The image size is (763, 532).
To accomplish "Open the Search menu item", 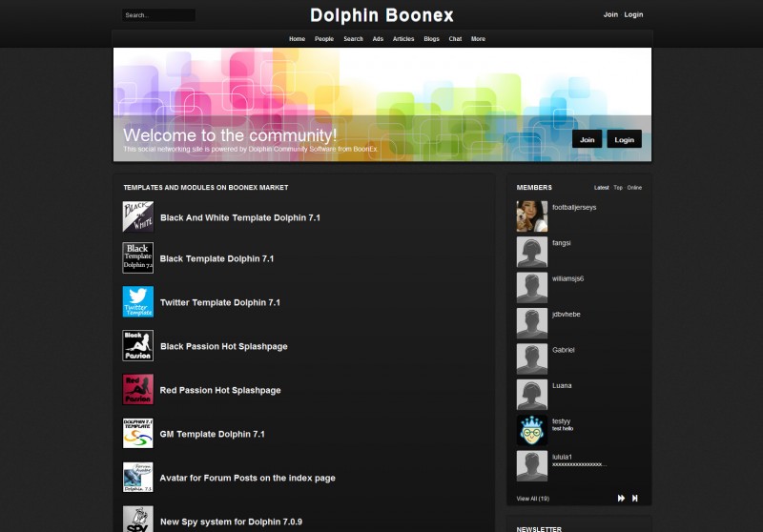I will click(x=353, y=39).
